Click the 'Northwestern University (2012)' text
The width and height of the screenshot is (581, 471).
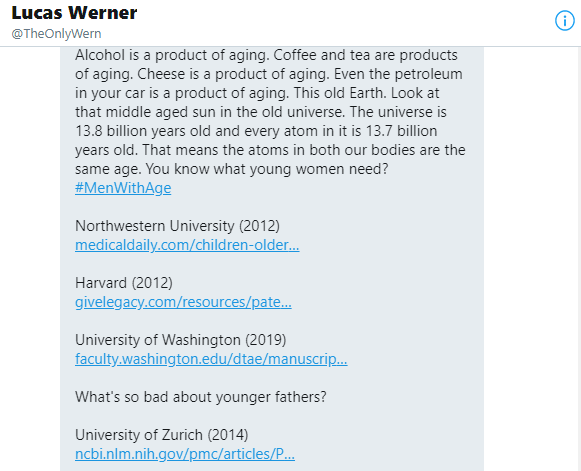click(177, 226)
